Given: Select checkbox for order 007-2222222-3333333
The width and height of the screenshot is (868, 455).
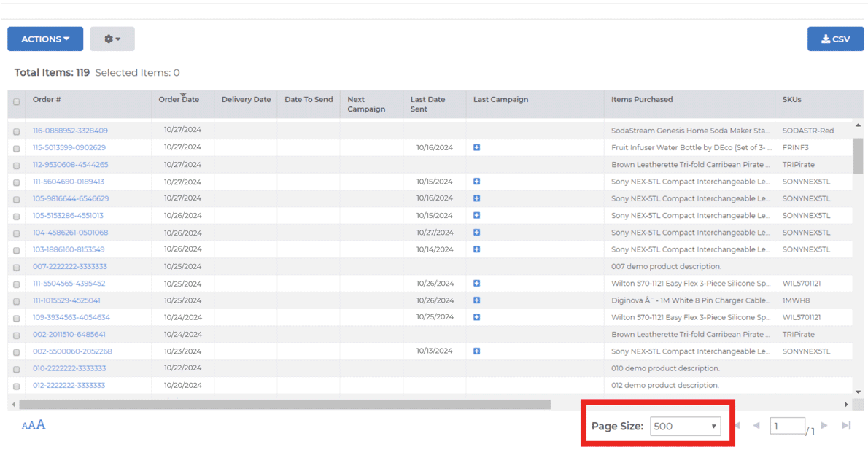Looking at the screenshot, I should [x=17, y=268].
